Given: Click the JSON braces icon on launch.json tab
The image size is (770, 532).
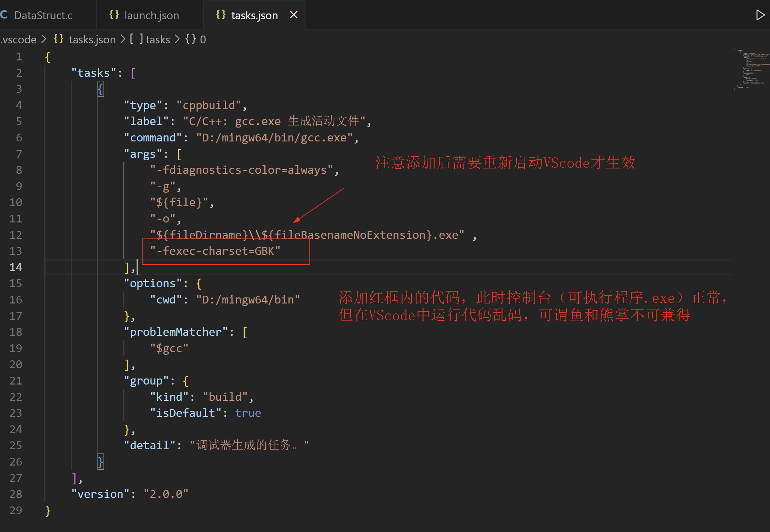Looking at the screenshot, I should (x=114, y=15).
